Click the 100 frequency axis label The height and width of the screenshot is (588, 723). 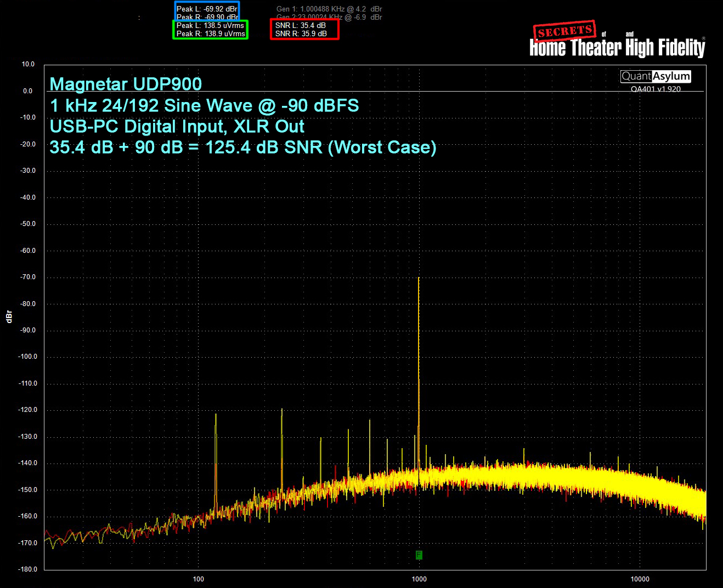[x=199, y=579]
